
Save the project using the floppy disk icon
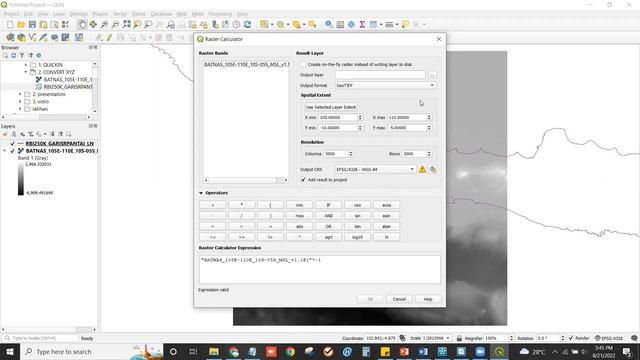32,24
